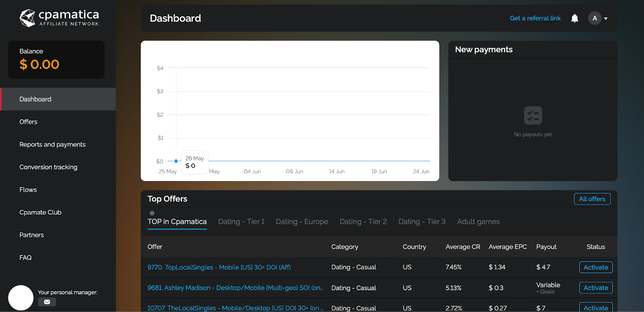Switch to the Dating - Tier 1 tab
644x312 pixels.
pyautogui.click(x=241, y=222)
